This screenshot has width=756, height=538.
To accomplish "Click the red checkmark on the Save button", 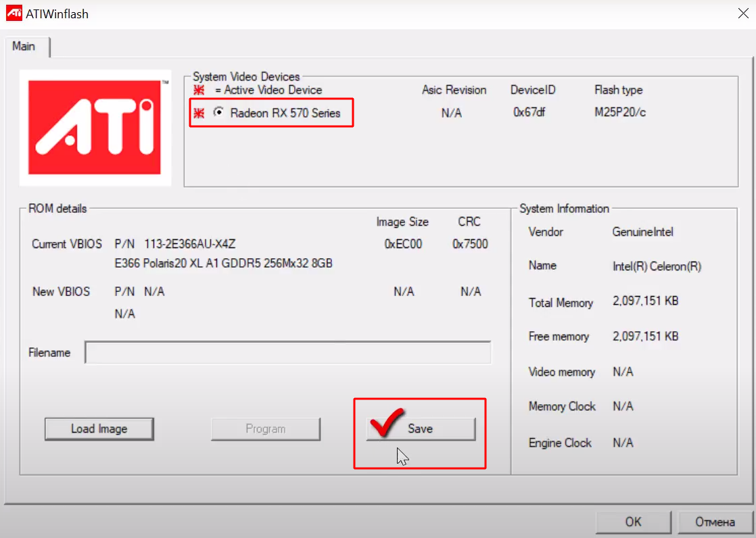I will (x=387, y=423).
